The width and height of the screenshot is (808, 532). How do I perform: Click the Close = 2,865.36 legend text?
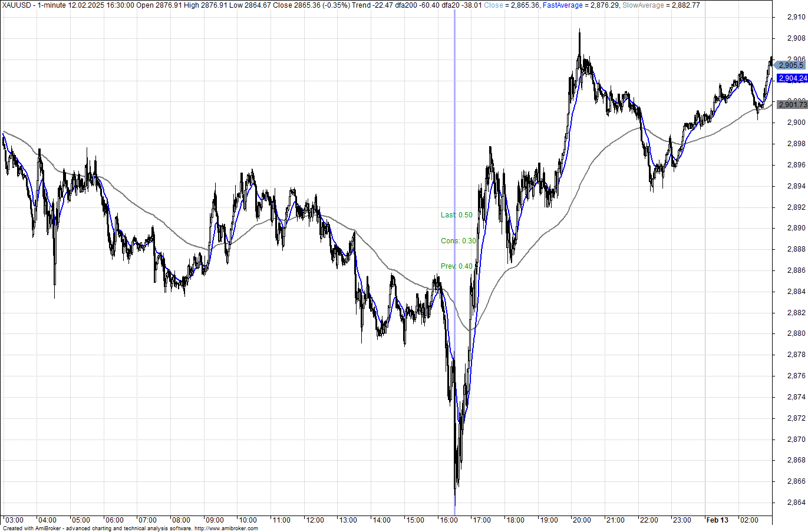coord(511,5)
